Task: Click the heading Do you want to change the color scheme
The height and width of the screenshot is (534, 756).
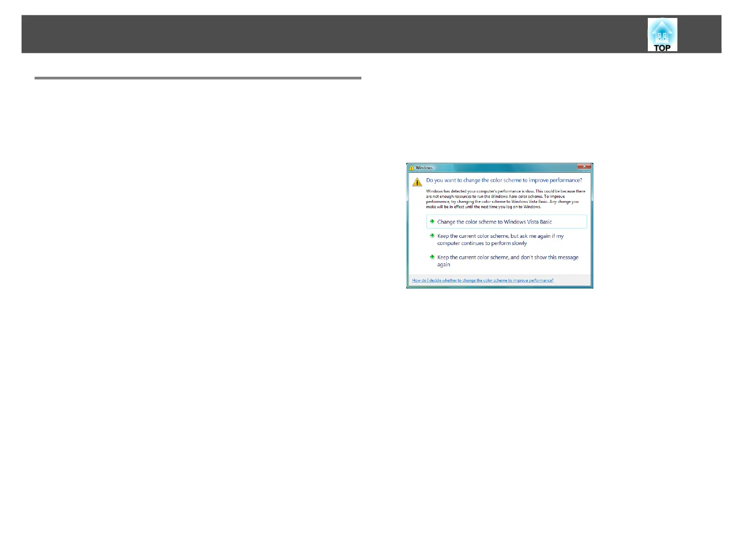Action: click(x=504, y=180)
